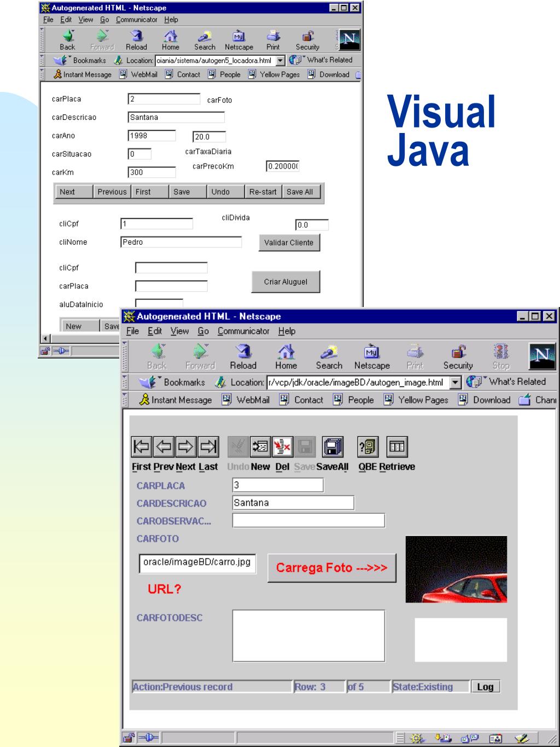
Task: Click the CARDESCRICAO field with Santana
Action: pyautogui.click(x=293, y=503)
